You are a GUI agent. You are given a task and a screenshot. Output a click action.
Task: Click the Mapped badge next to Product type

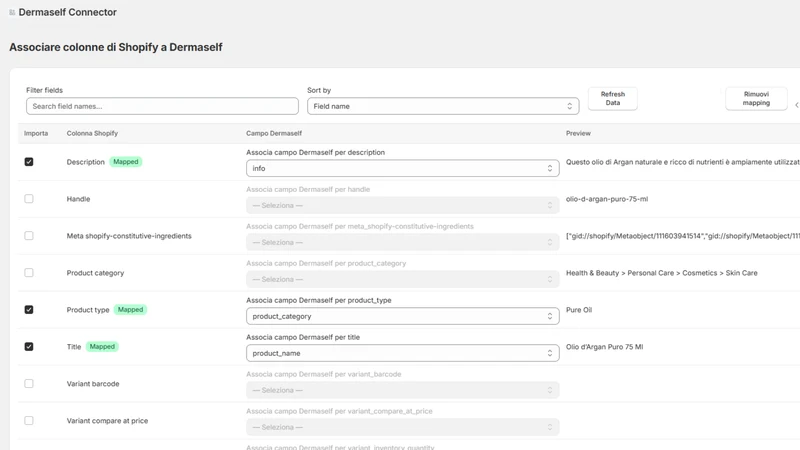130,310
